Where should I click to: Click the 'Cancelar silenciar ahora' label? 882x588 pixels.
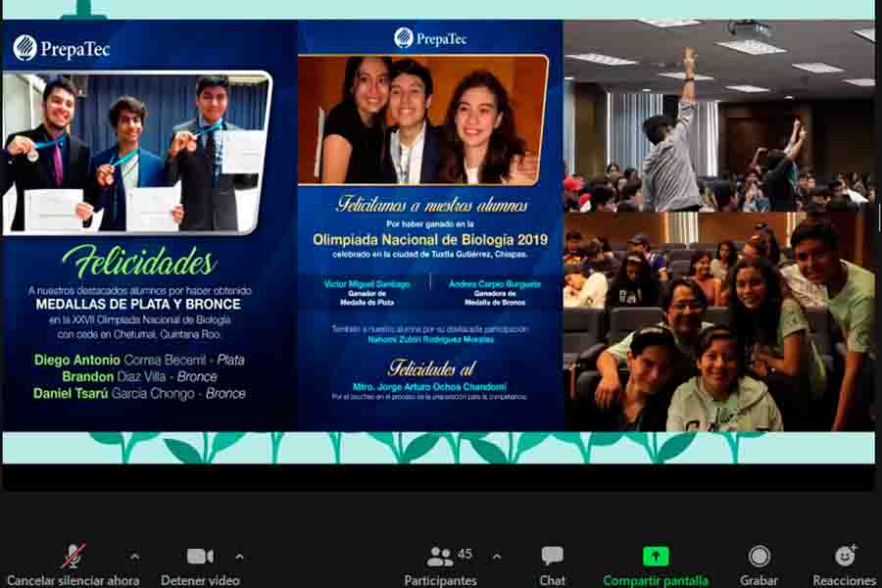[x=73, y=581]
